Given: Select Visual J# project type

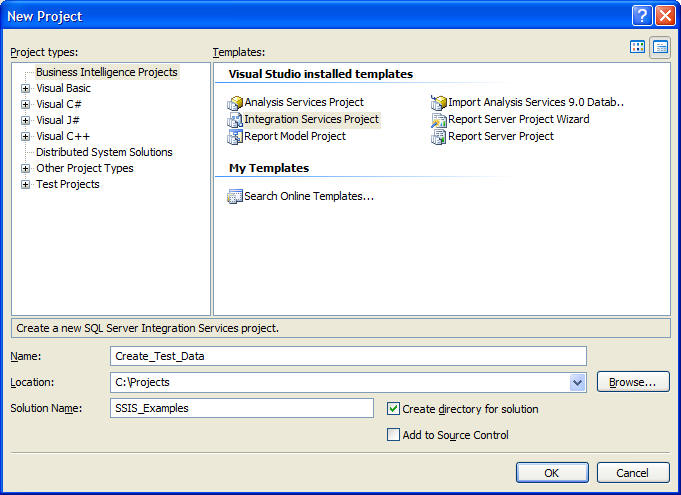Looking at the screenshot, I should [58, 120].
